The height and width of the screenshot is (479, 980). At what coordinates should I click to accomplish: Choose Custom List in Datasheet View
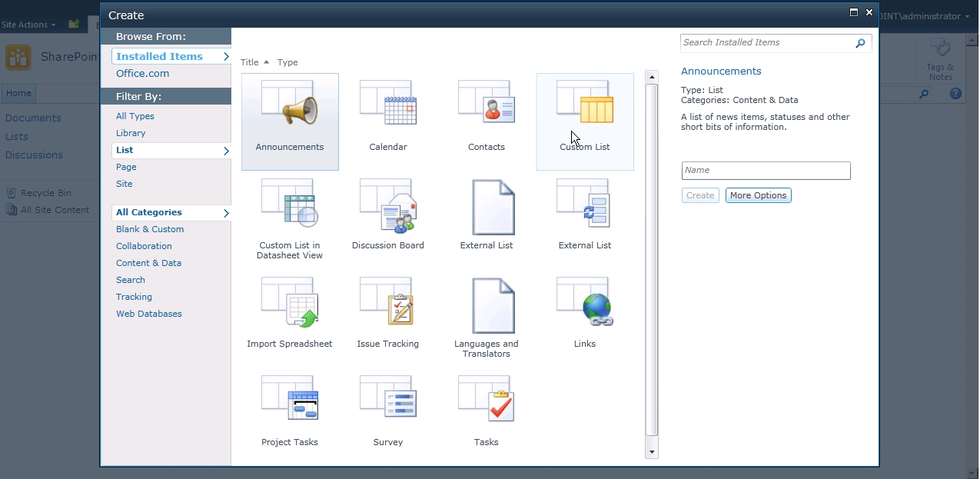pos(290,220)
